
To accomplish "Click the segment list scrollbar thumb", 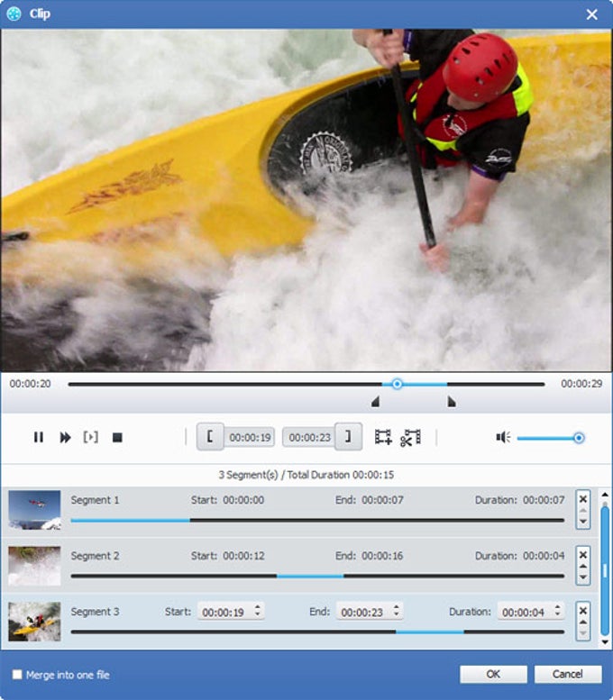I will (x=605, y=569).
